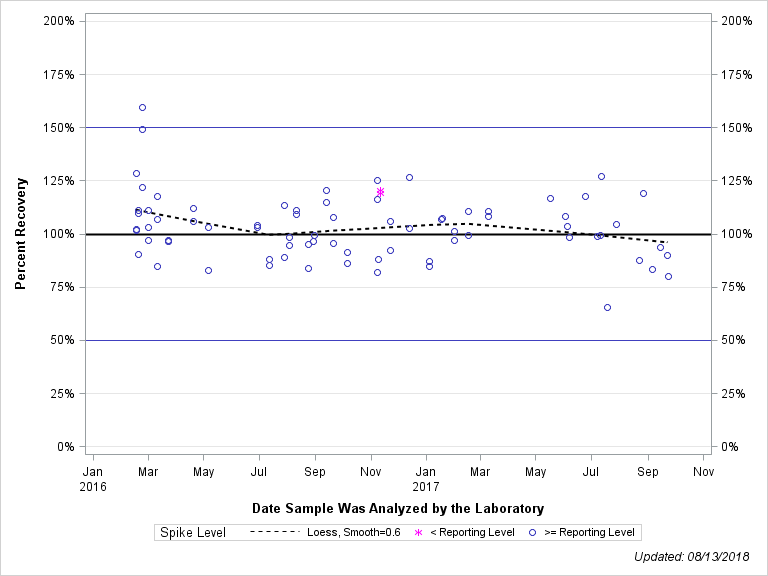Screen dimensions: 768x576
Task: Click the '75%' label on the right axis
Action: pos(733,287)
